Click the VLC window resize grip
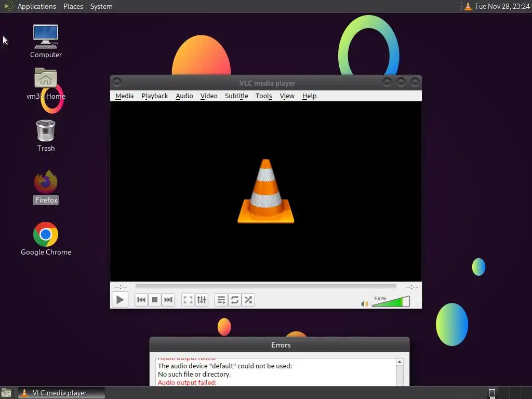Viewport: 532px width, 399px height. coord(419,305)
